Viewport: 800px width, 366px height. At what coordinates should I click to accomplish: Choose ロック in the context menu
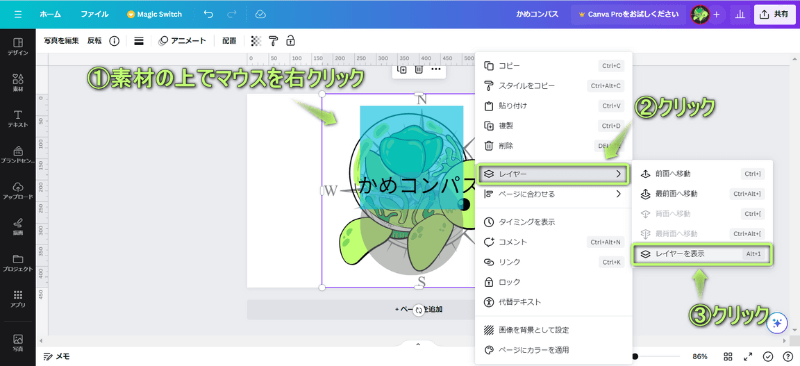pyautogui.click(x=554, y=282)
